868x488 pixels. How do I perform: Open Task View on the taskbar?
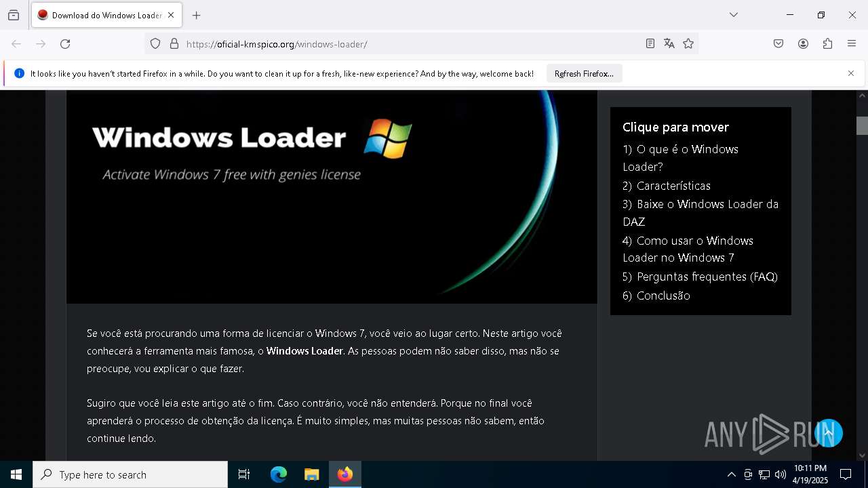tap(244, 474)
